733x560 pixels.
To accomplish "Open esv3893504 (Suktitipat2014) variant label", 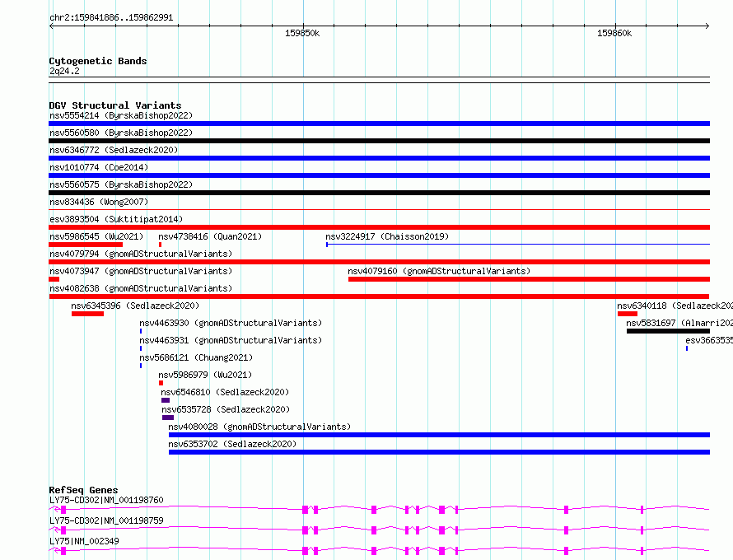I will (116, 219).
